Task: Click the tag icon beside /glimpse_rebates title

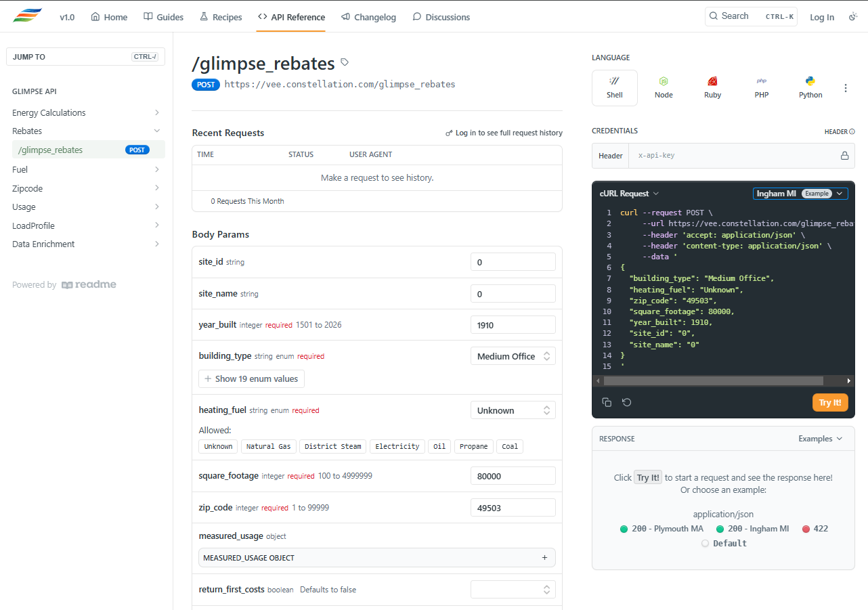Action: coord(345,62)
